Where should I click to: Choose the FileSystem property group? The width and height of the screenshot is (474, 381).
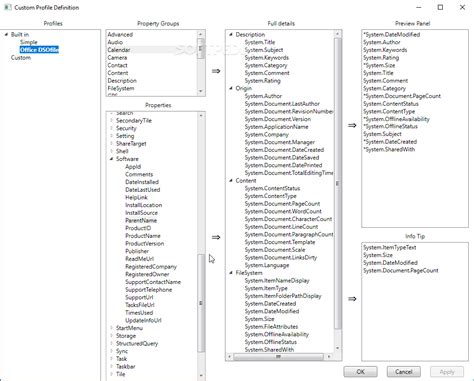point(121,88)
